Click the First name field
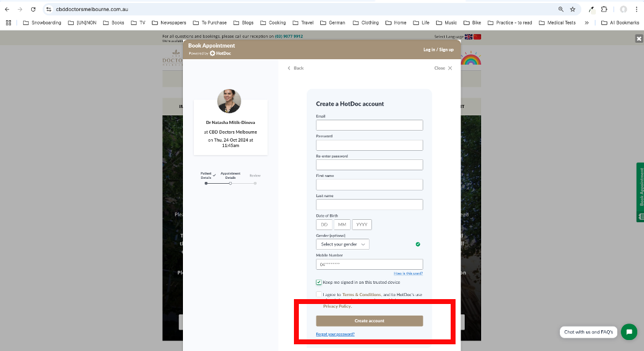Viewport: 644px width, 351px height. click(369, 184)
